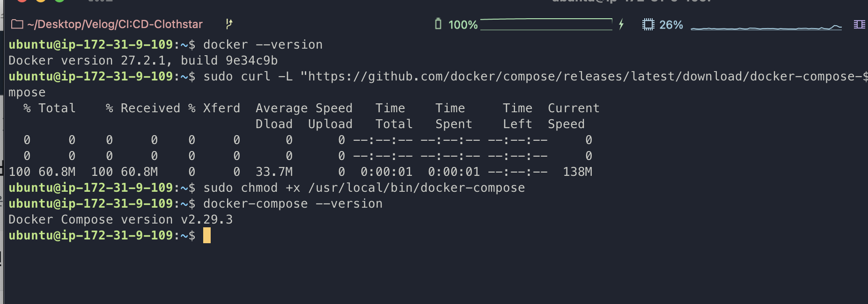Click the github.com docker compose URL
This screenshot has width=868, height=304.
[584, 76]
